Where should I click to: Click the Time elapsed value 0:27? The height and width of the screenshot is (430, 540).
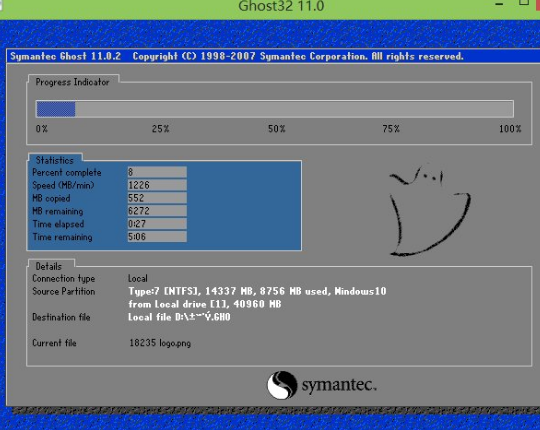pyautogui.click(x=157, y=224)
